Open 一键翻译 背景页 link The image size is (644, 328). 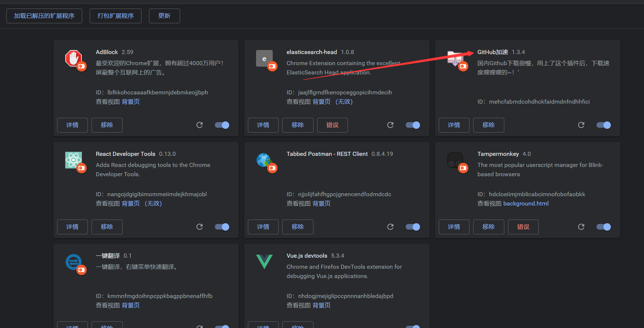click(x=131, y=305)
